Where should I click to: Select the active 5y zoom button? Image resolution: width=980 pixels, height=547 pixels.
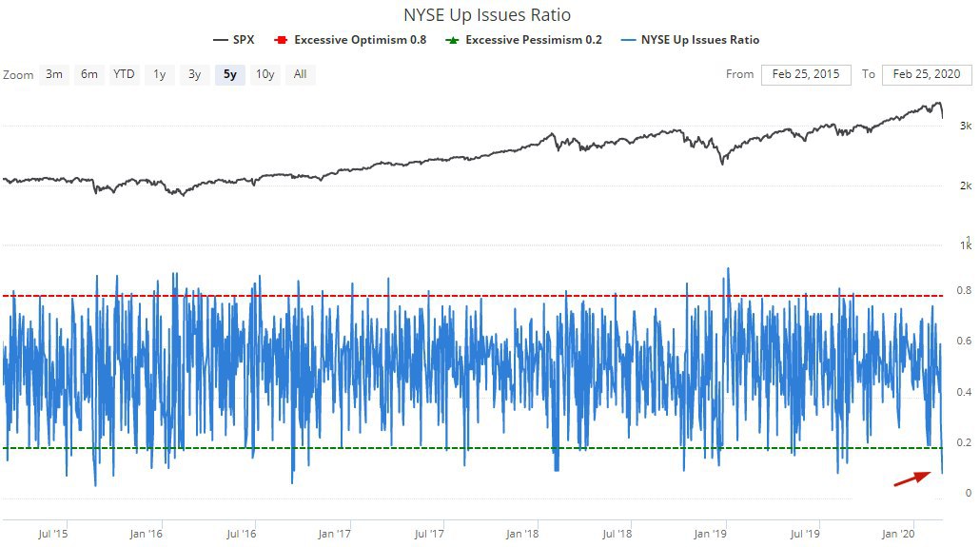230,74
